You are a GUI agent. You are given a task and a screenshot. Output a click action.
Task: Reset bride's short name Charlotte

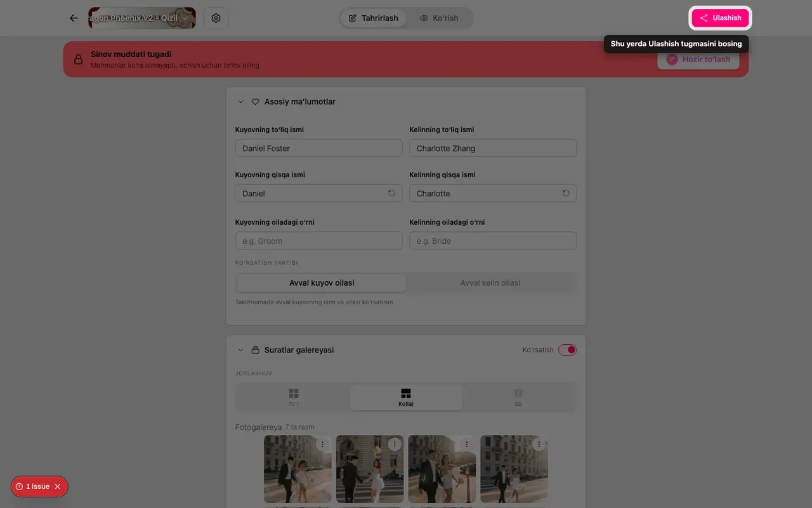tap(566, 193)
